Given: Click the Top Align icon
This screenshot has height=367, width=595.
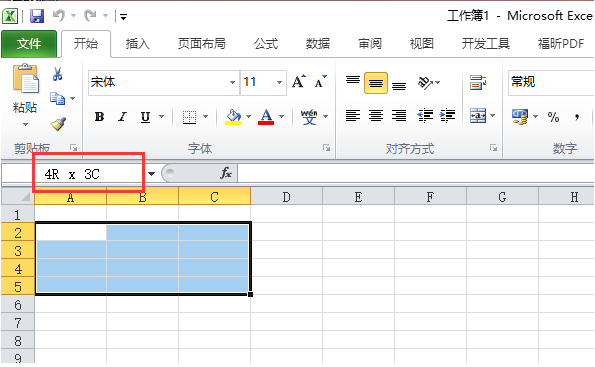Looking at the screenshot, I should [353, 82].
